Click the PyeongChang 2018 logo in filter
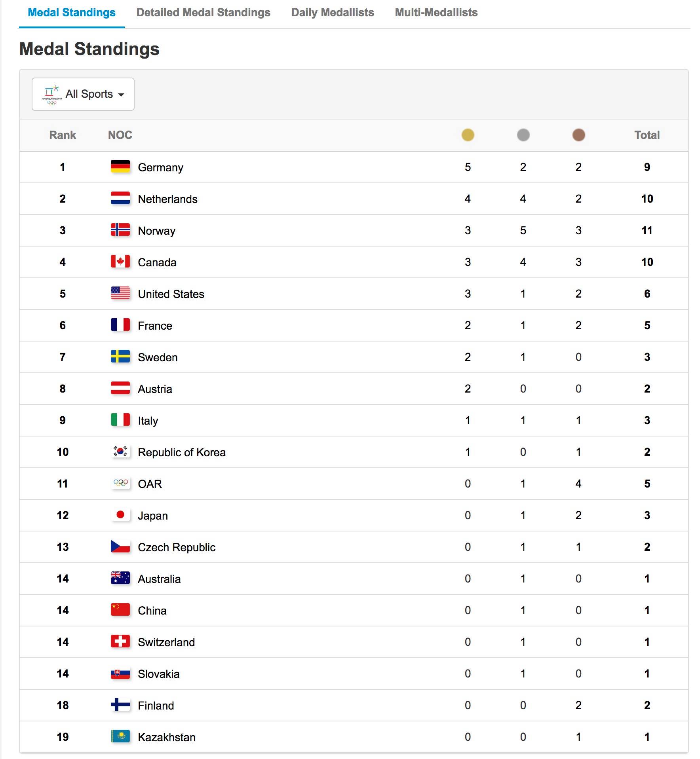Screen dimensions: 700x759 click(51, 95)
